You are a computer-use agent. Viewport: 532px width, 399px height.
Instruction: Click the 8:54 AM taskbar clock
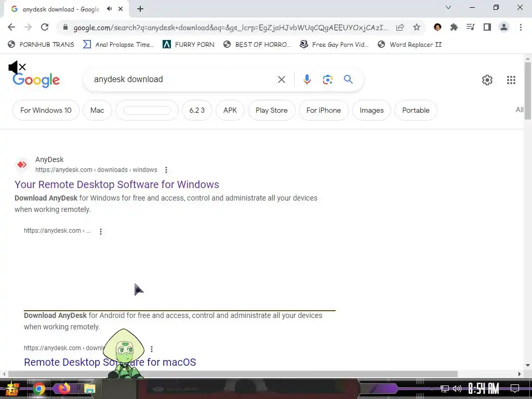pyautogui.click(x=483, y=389)
